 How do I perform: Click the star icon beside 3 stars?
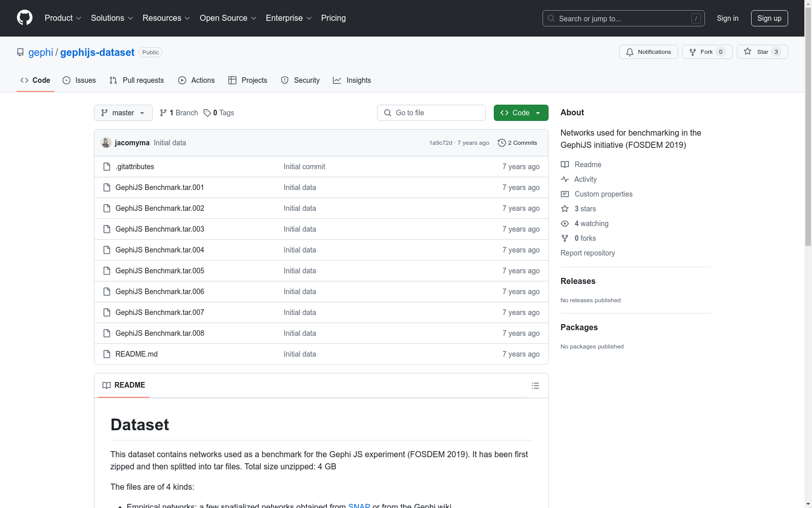click(565, 209)
